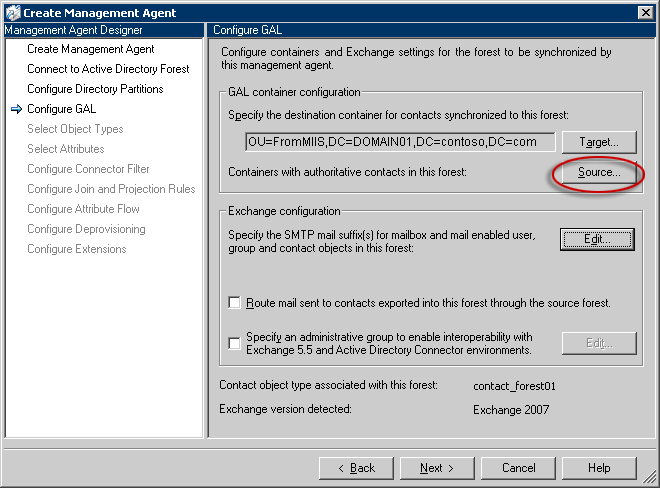Open the Source... containers dialog

[x=599, y=173]
